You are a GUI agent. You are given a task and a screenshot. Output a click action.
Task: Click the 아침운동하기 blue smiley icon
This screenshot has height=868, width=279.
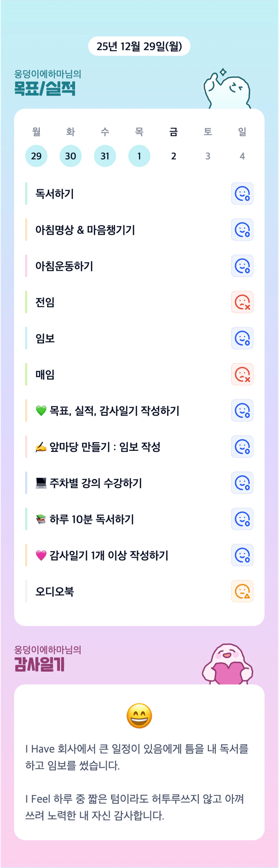tap(242, 266)
